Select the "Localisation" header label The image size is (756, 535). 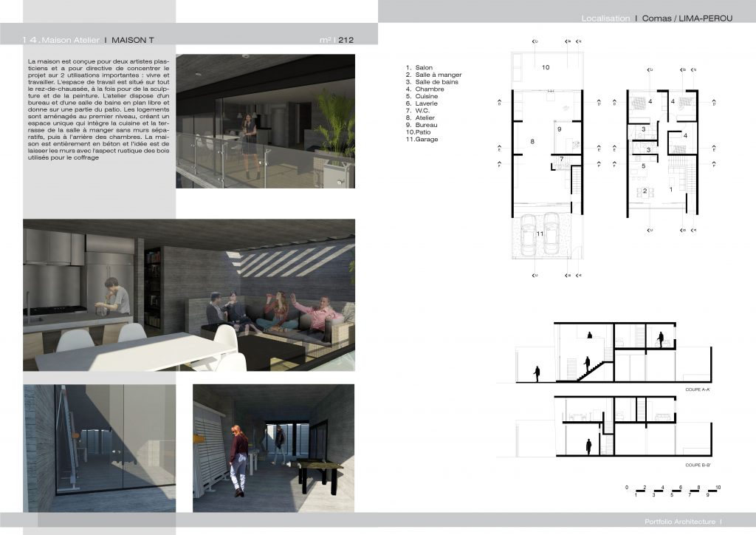tap(605, 18)
